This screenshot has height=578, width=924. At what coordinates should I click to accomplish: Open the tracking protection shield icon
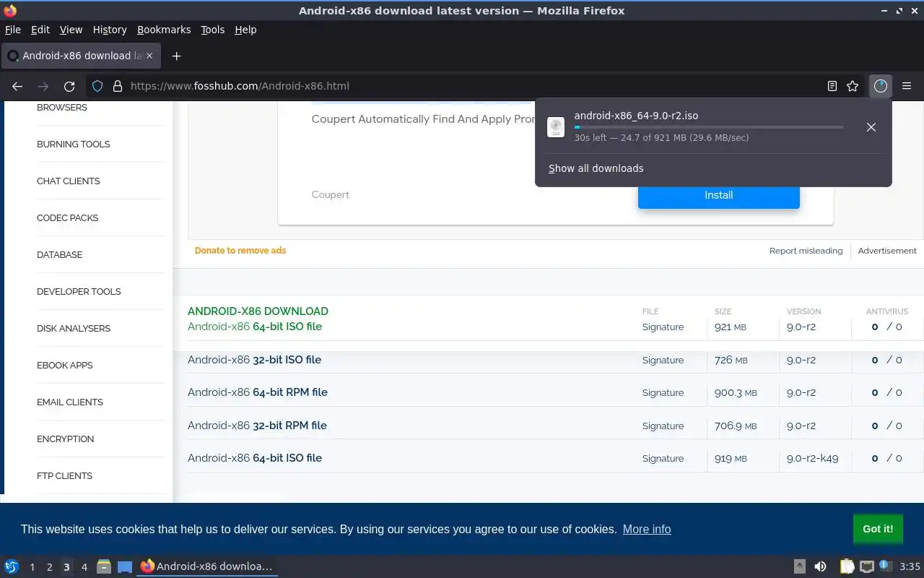pos(97,86)
